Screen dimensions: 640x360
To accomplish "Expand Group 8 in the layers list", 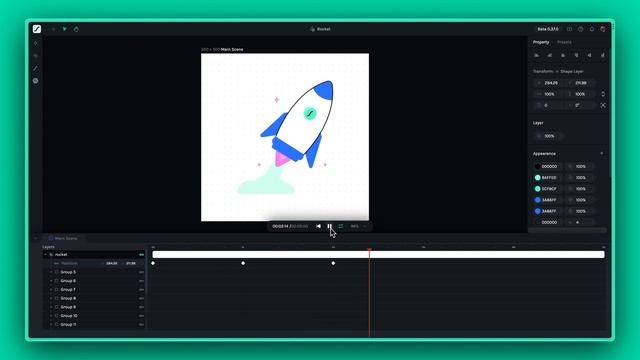I will tap(51, 298).
